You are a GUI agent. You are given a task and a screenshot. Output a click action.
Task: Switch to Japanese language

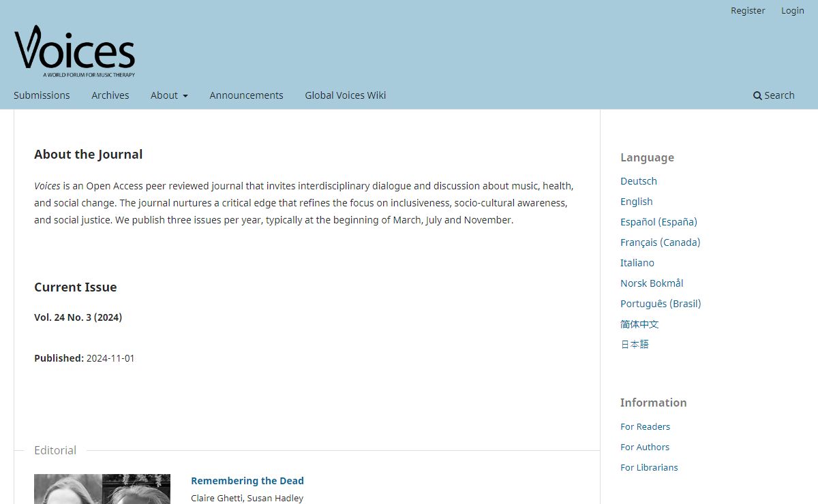[635, 345]
